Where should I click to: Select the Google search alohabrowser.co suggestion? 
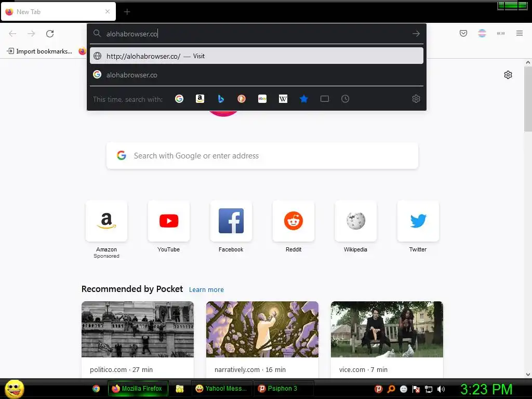point(257,75)
